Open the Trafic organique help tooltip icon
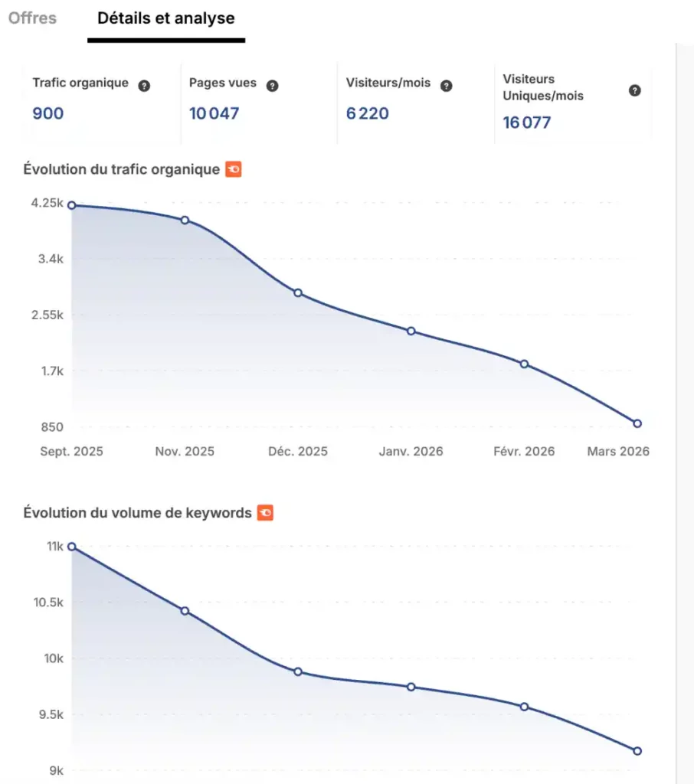Image resolution: width=694 pixels, height=784 pixels. click(144, 86)
